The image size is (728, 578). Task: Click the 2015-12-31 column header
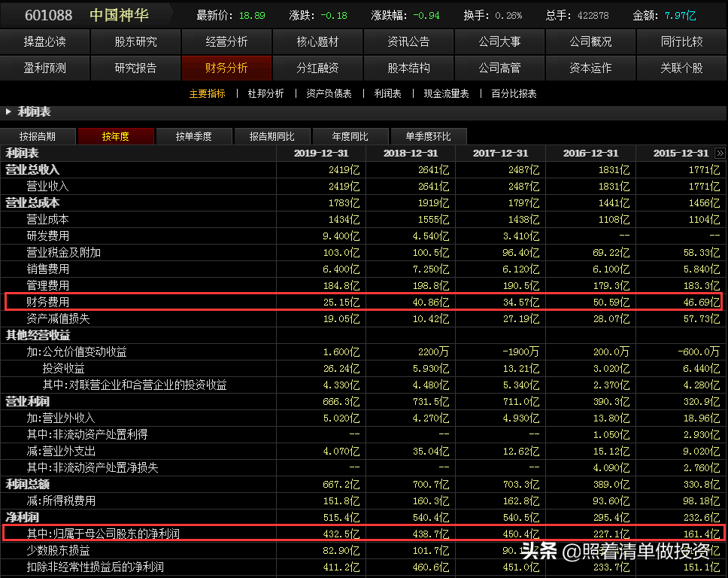tap(681, 154)
